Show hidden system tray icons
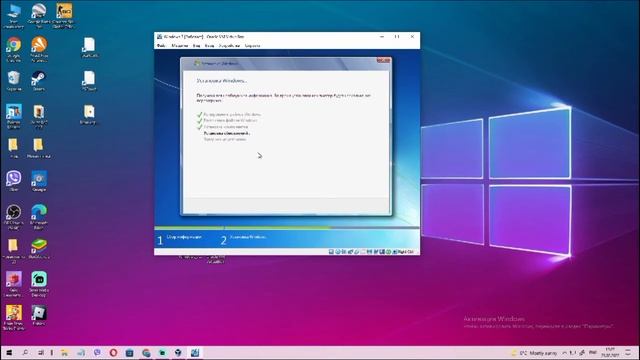This screenshot has width=640, height=360. [565, 353]
